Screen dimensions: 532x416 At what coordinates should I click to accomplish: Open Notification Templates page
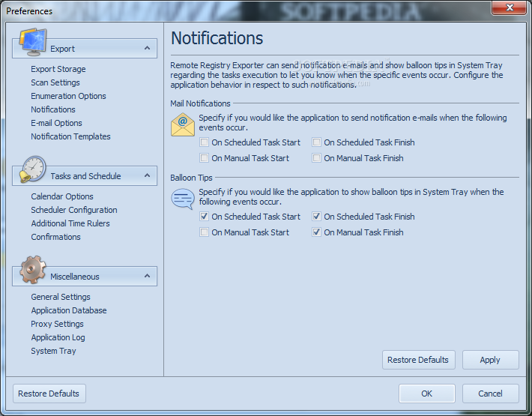coord(70,136)
